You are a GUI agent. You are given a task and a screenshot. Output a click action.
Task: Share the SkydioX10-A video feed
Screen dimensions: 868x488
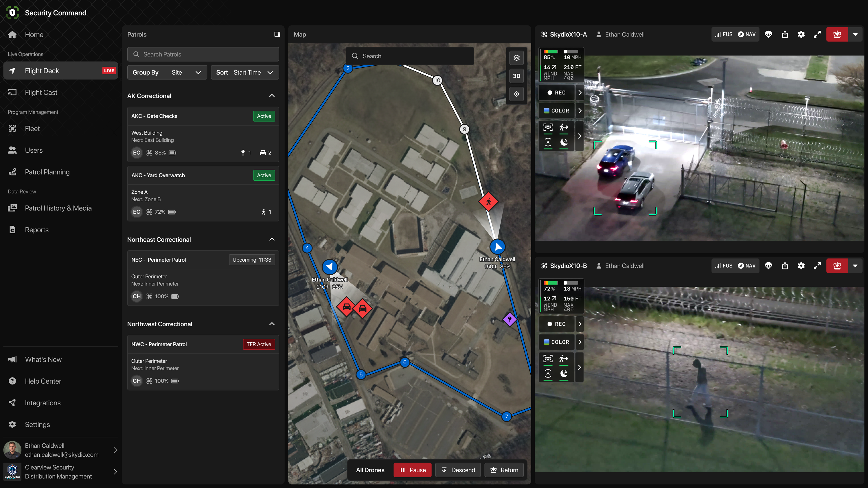click(x=785, y=34)
